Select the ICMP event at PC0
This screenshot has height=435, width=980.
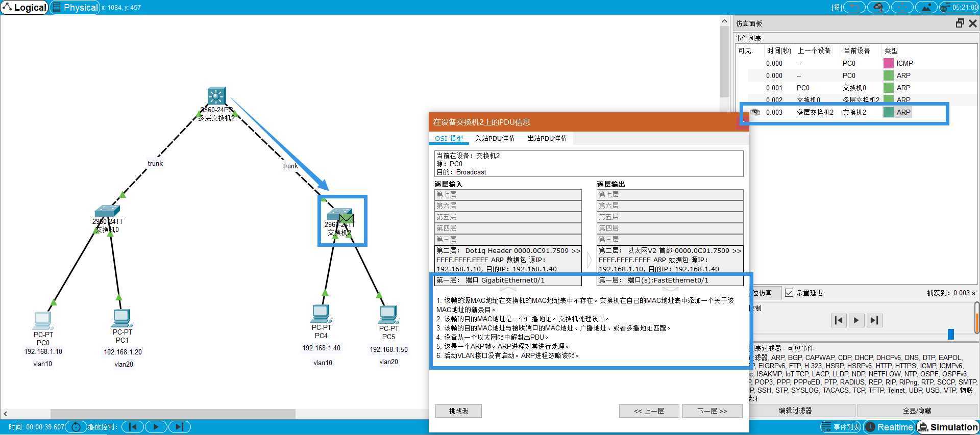click(x=856, y=63)
